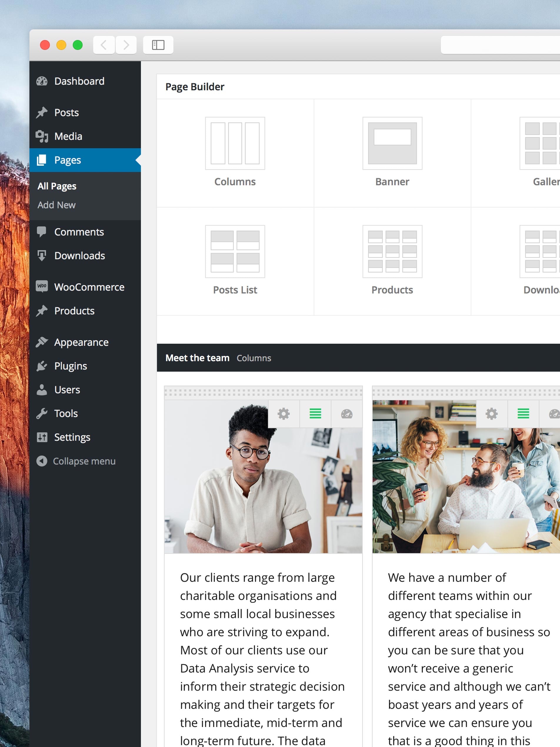The image size is (560, 747).
Task: Open the Dashboard menu item
Action: click(85, 81)
